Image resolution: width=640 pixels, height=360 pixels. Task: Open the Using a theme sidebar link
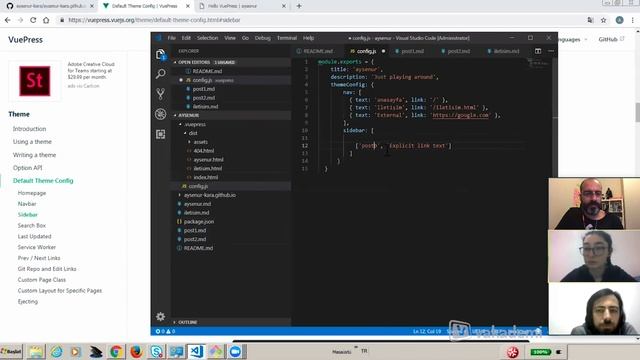click(32, 142)
